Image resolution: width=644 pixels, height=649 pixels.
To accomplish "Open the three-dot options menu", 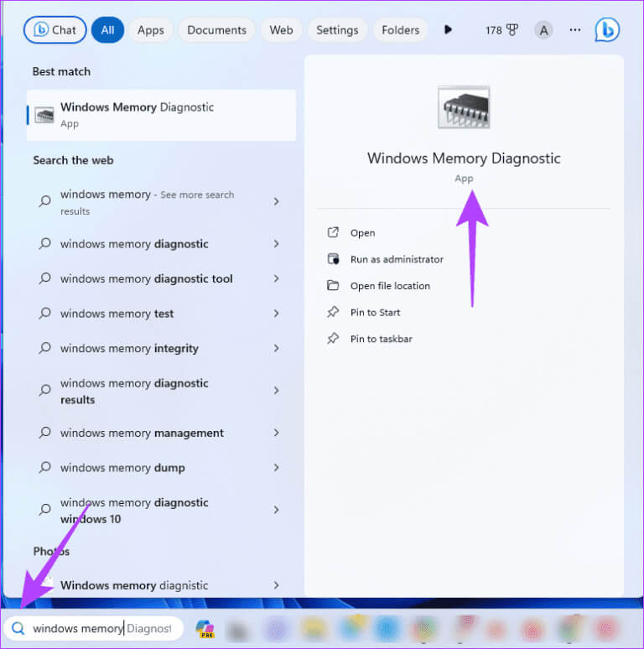I will point(575,30).
